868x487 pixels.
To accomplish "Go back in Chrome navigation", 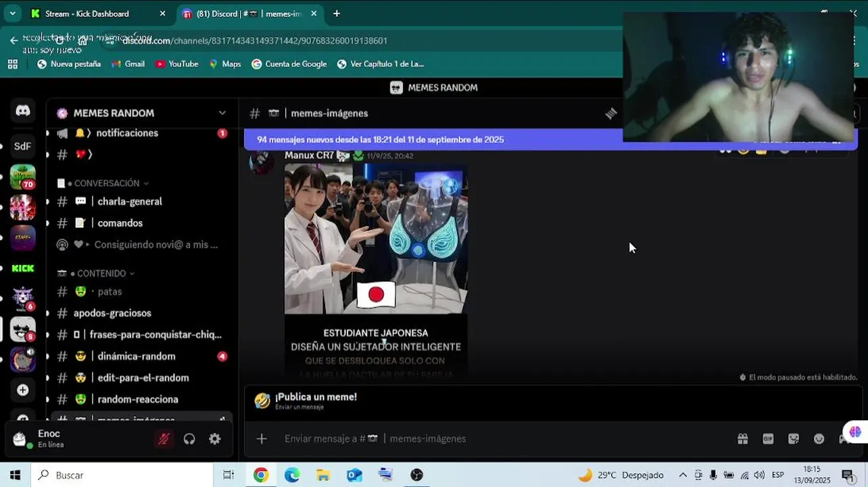I will tap(14, 41).
